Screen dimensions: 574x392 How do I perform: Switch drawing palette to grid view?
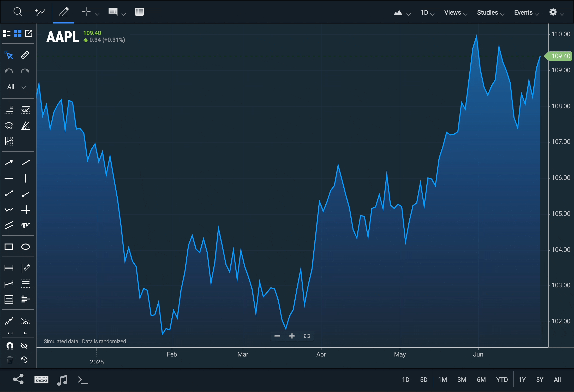[18, 33]
